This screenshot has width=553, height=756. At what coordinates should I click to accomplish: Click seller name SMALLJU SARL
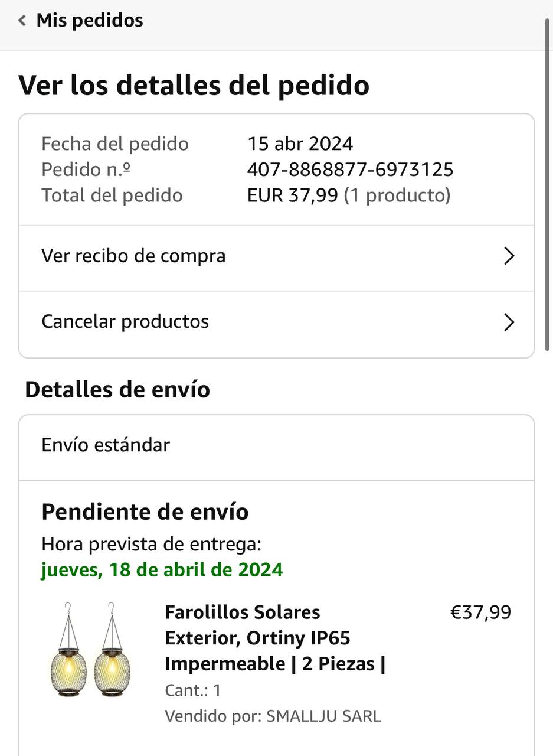pos(323,716)
